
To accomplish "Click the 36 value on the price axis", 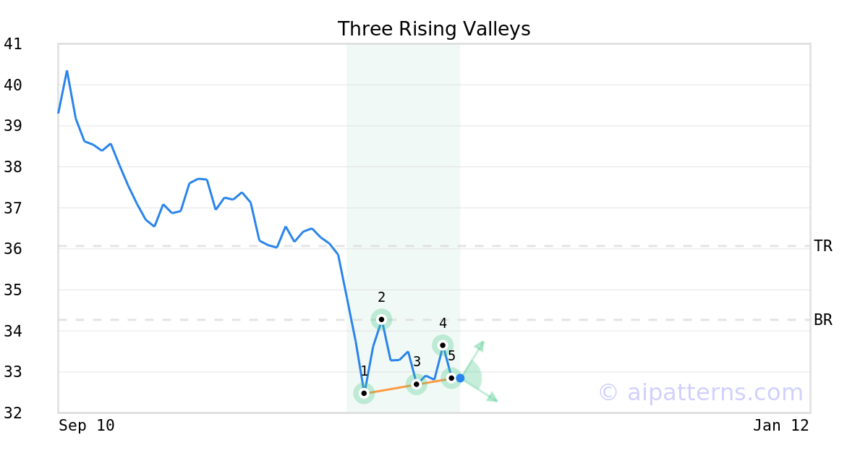I will 13,249.
